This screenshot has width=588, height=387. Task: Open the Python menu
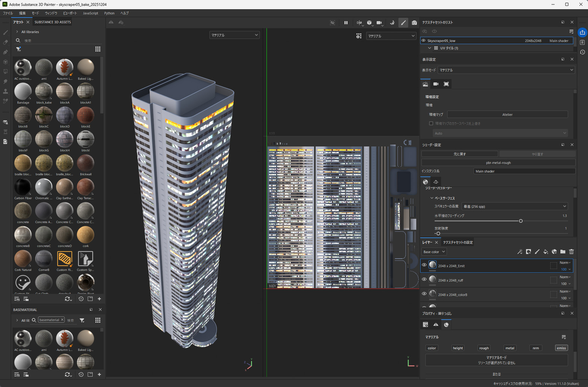109,13
